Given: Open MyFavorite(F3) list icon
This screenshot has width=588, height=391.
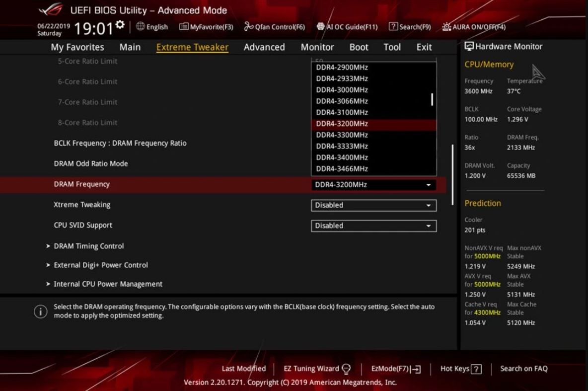Looking at the screenshot, I should (184, 27).
